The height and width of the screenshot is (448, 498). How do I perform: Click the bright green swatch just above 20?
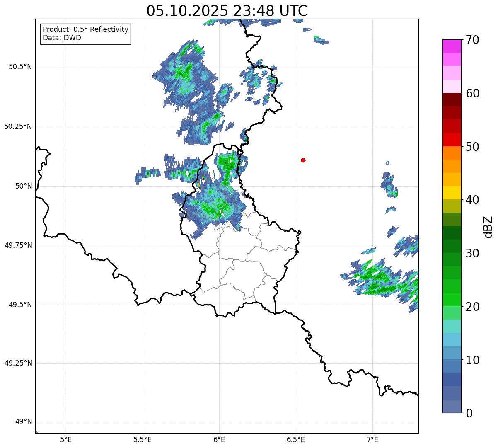click(452, 300)
